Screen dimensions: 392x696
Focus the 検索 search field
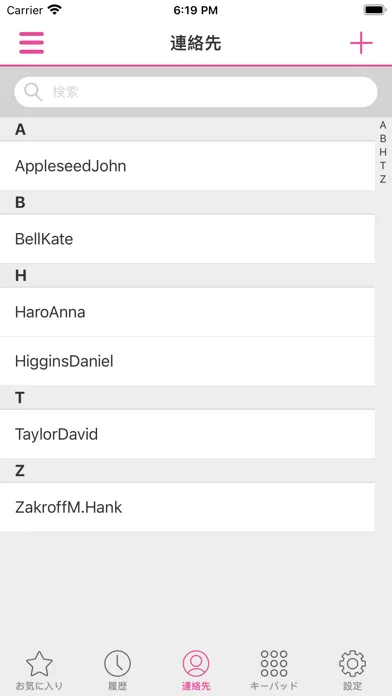[196, 92]
